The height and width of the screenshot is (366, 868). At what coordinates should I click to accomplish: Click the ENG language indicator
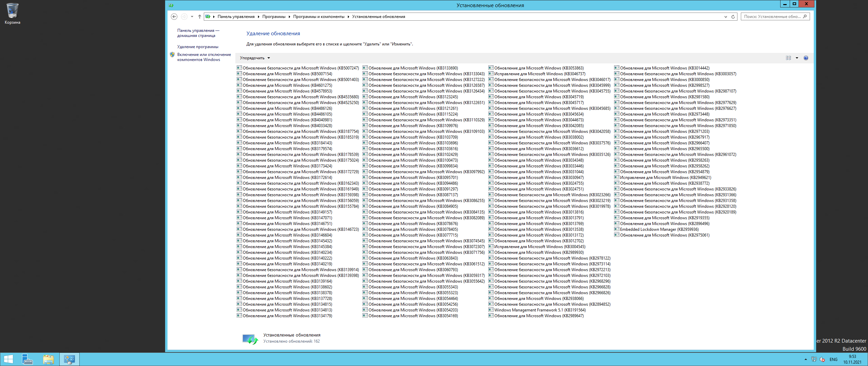click(x=833, y=359)
